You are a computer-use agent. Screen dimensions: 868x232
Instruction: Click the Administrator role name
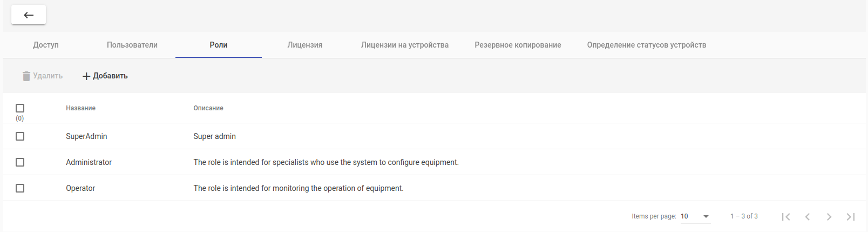point(89,162)
